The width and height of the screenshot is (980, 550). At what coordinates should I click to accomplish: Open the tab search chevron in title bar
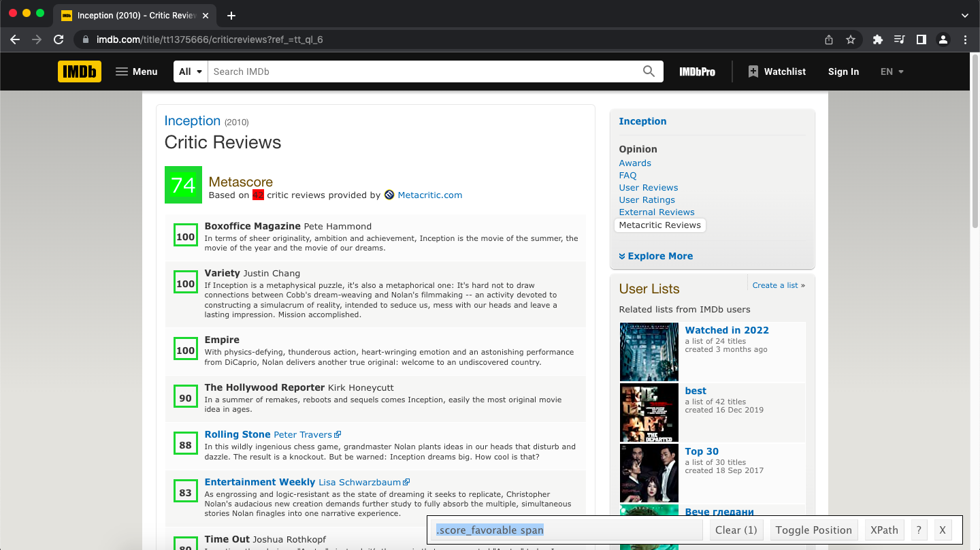(965, 16)
